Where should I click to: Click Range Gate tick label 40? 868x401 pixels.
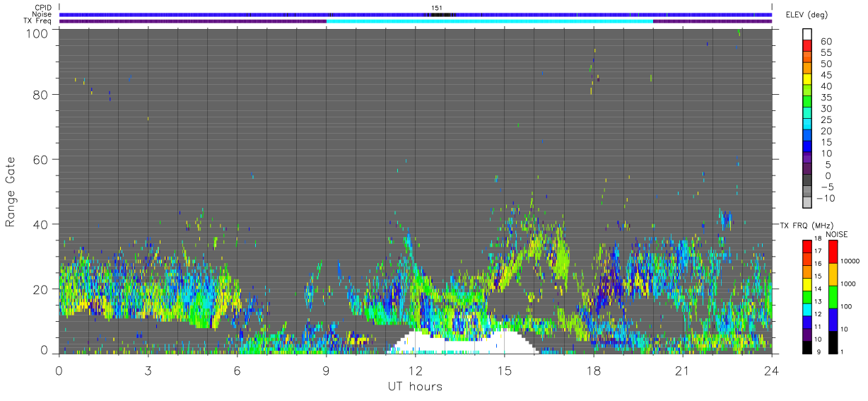click(41, 224)
